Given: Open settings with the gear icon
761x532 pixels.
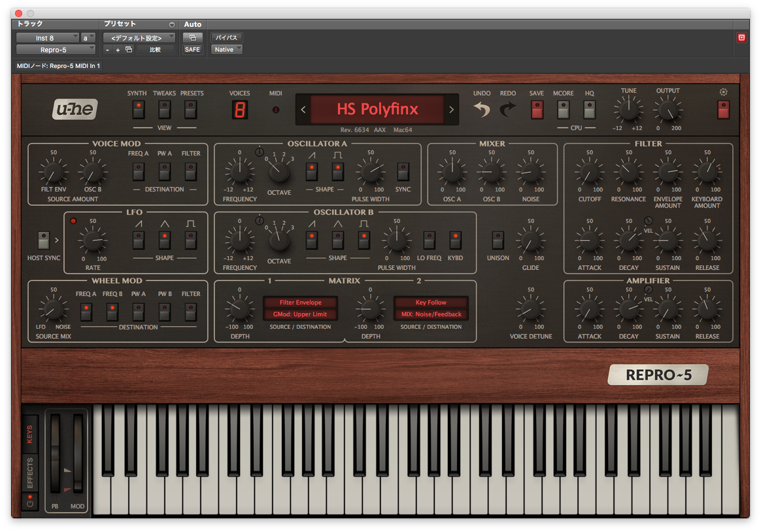Looking at the screenshot, I should (723, 91).
